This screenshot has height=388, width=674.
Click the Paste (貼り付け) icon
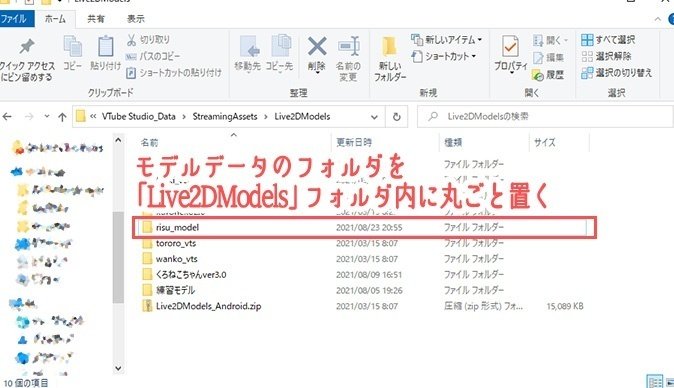point(105,46)
